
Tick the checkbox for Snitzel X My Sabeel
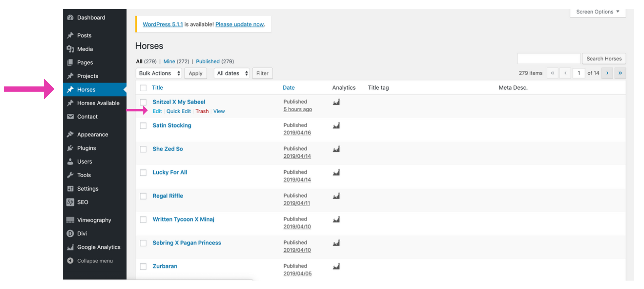[143, 102]
